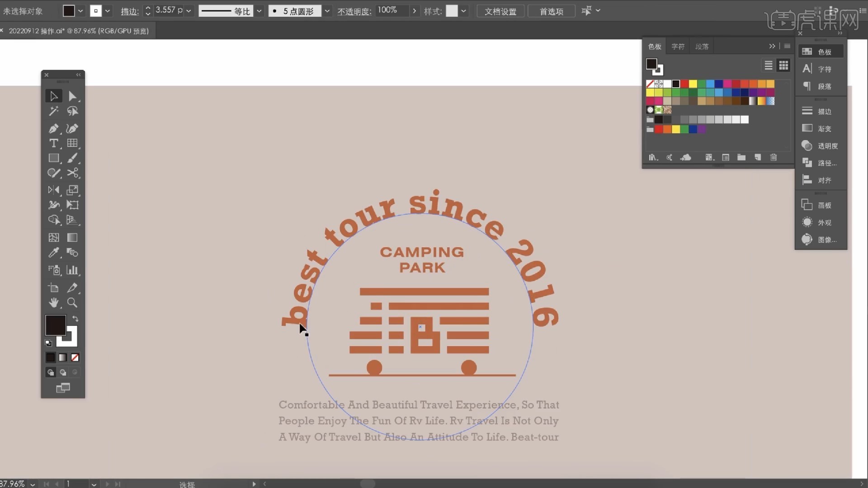The width and height of the screenshot is (868, 488).
Task: Select the Shape Builder tool
Action: (54, 220)
